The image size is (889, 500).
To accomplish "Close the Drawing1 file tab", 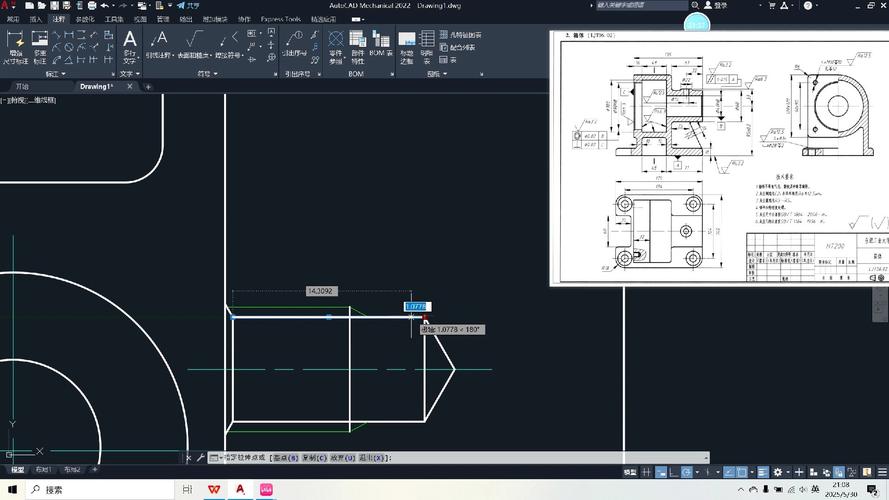I will [130, 86].
